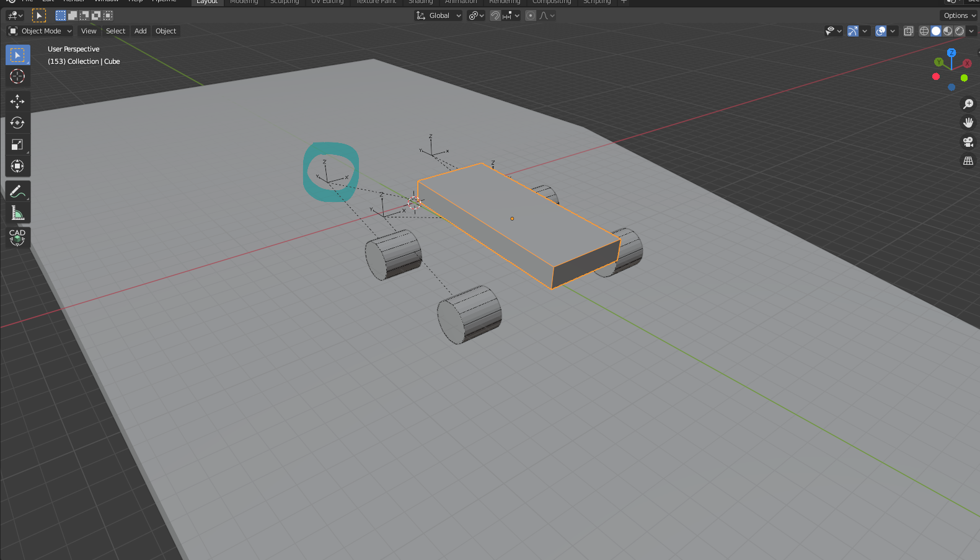
Task: Choose the Measure tool
Action: (x=17, y=213)
